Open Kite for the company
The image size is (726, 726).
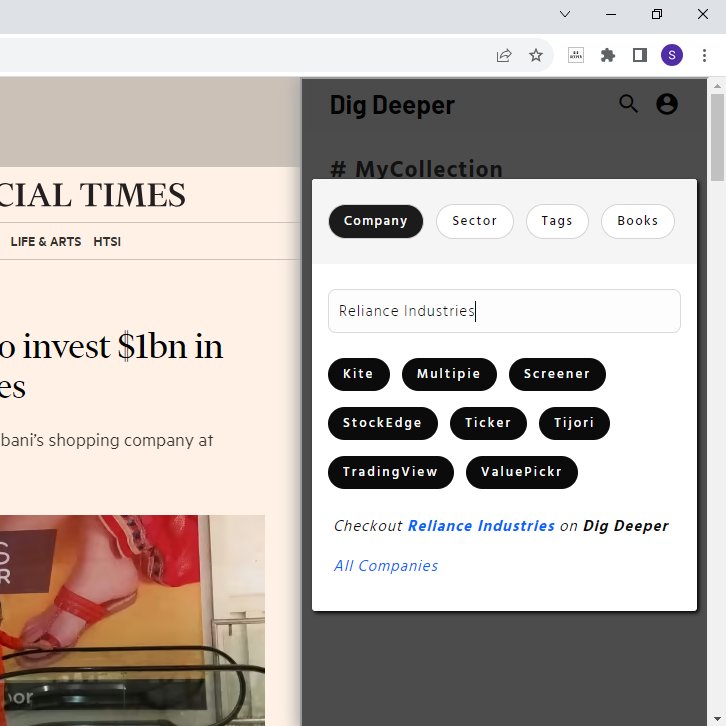[x=358, y=374]
